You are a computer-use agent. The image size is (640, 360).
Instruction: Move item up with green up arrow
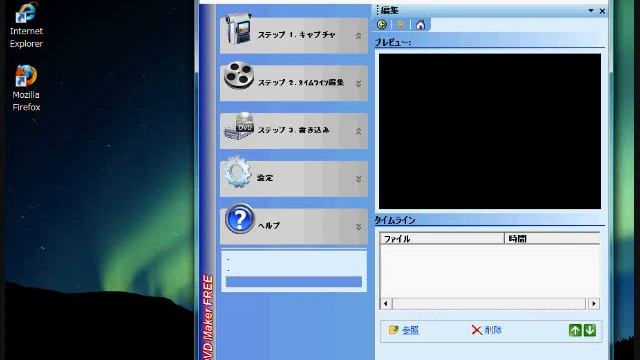click(575, 330)
